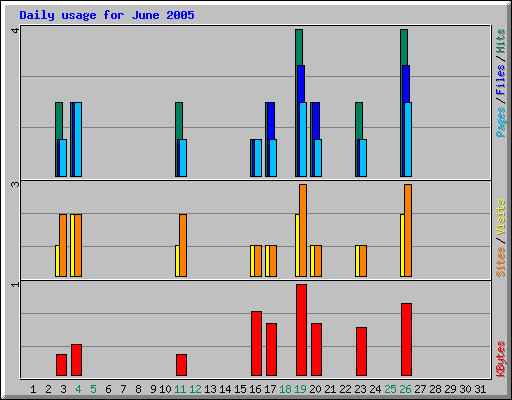Click the blue Files bar for day 20
The width and height of the screenshot is (512, 400).
coord(316,121)
